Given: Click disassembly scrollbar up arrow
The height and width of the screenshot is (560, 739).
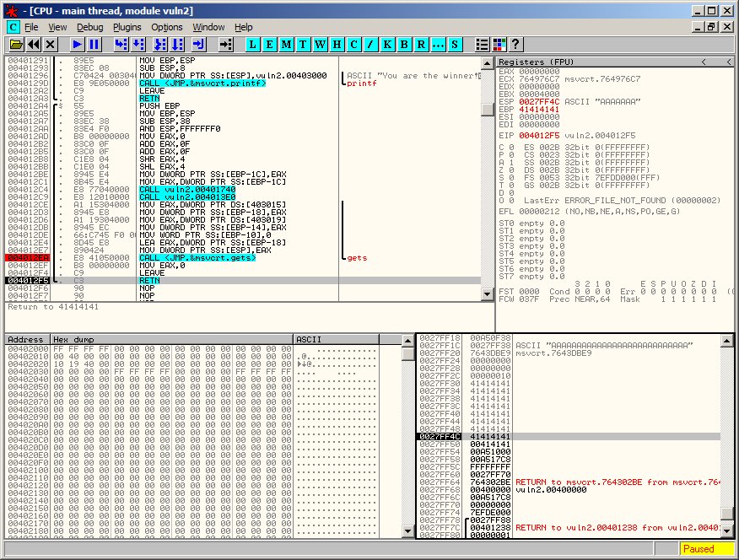Looking at the screenshot, I should pyautogui.click(x=488, y=62).
